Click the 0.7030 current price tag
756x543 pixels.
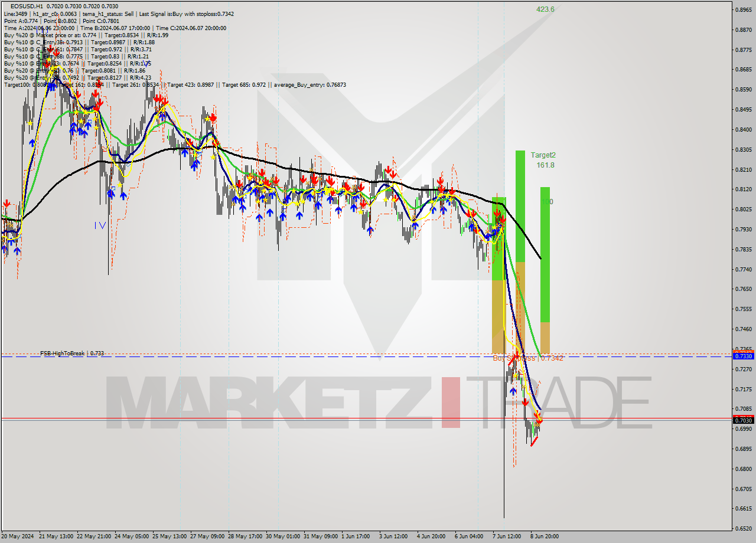(743, 420)
